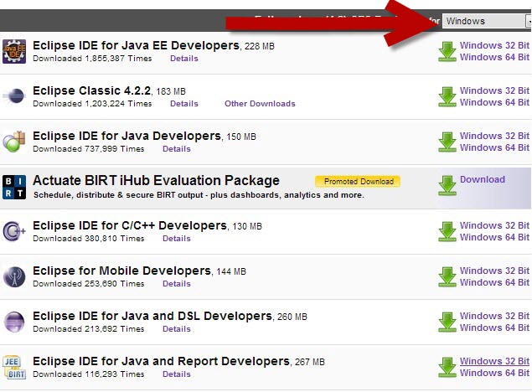The image size is (532, 392).
Task: Open Other Downloads link for Eclipse Classic
Action: point(260,104)
